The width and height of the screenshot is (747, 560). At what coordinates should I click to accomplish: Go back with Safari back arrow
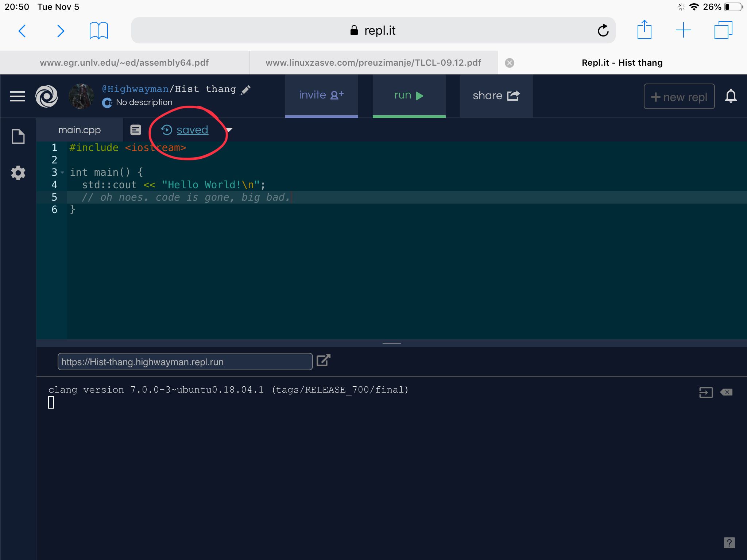pos(22,31)
